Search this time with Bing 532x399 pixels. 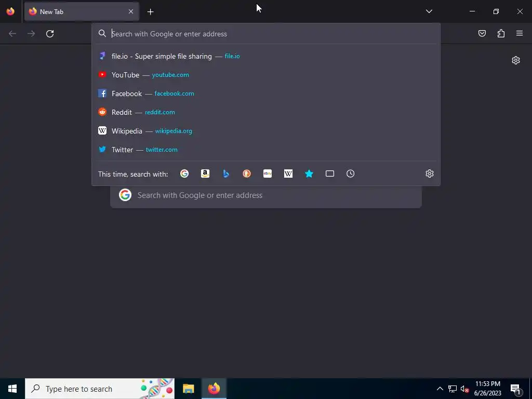tap(226, 174)
